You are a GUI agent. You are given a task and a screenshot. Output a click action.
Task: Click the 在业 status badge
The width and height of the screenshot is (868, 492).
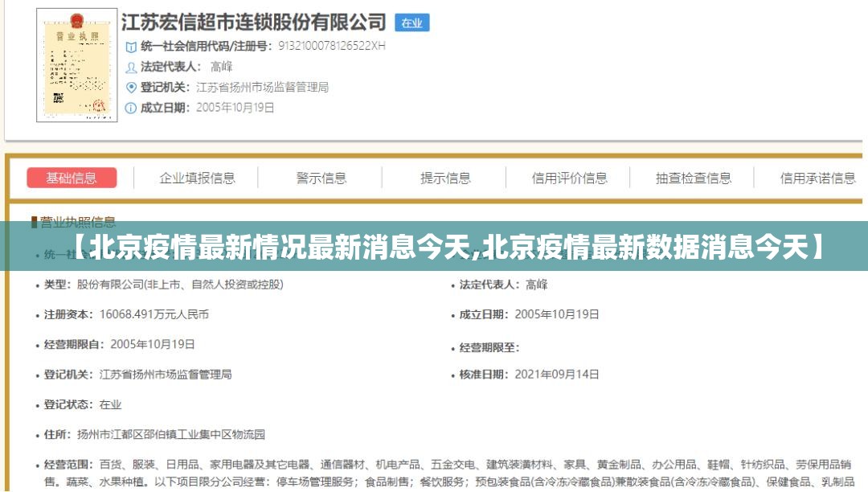click(411, 23)
